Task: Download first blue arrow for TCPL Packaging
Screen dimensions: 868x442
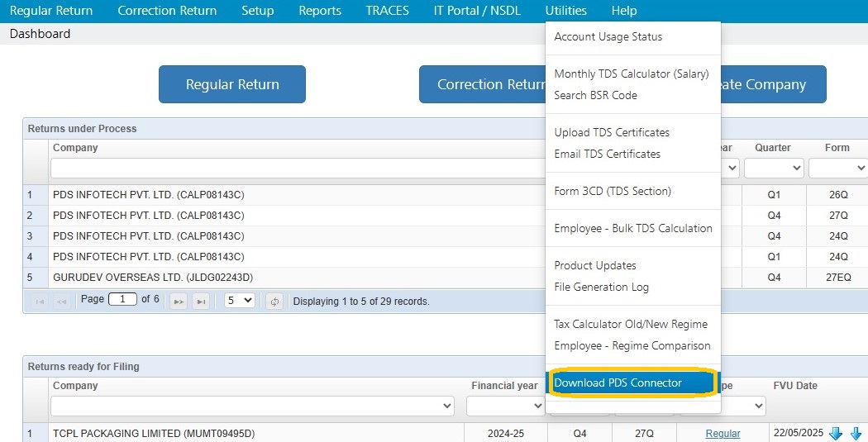Action: pos(835,433)
